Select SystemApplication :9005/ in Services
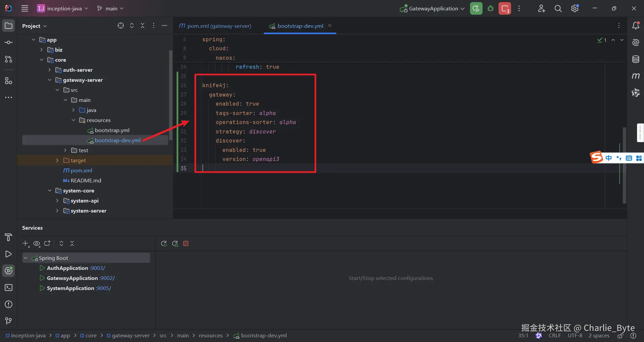The width and height of the screenshot is (644, 342). [78, 288]
